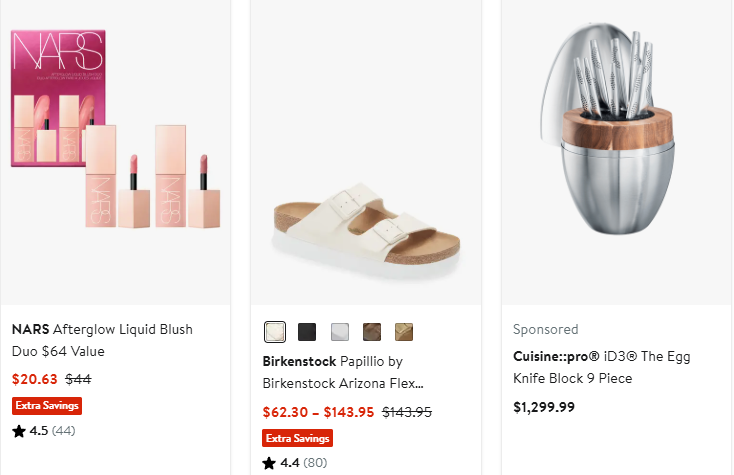View the 80 reviews for Birkenstock sandal

(313, 463)
